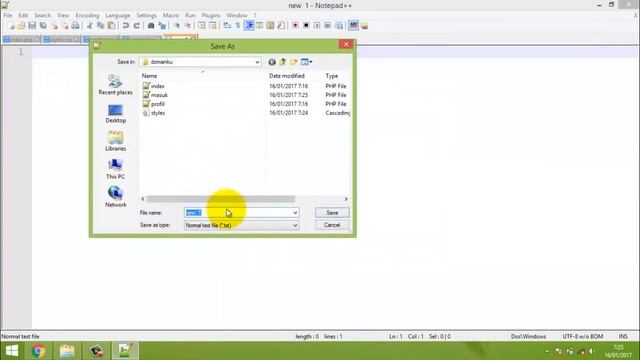640x360 pixels.
Task: Select Libraries in the Save As sidebar
Action: pos(116,141)
